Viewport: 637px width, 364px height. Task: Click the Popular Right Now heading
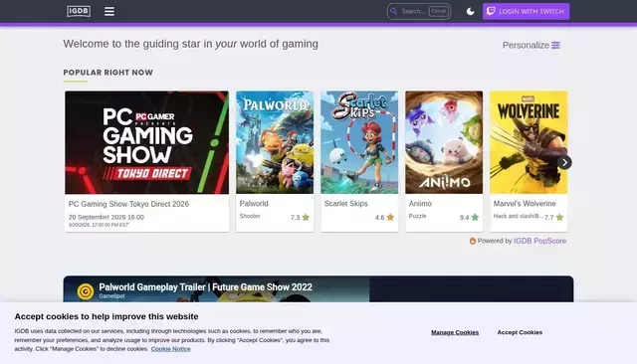tap(108, 73)
